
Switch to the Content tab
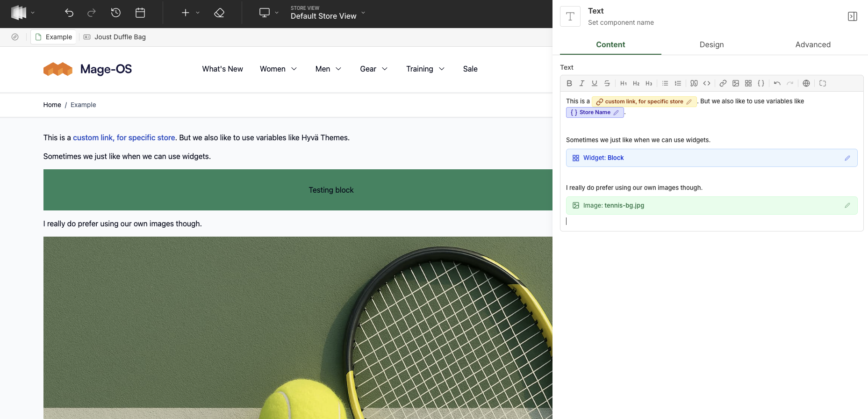coord(610,44)
